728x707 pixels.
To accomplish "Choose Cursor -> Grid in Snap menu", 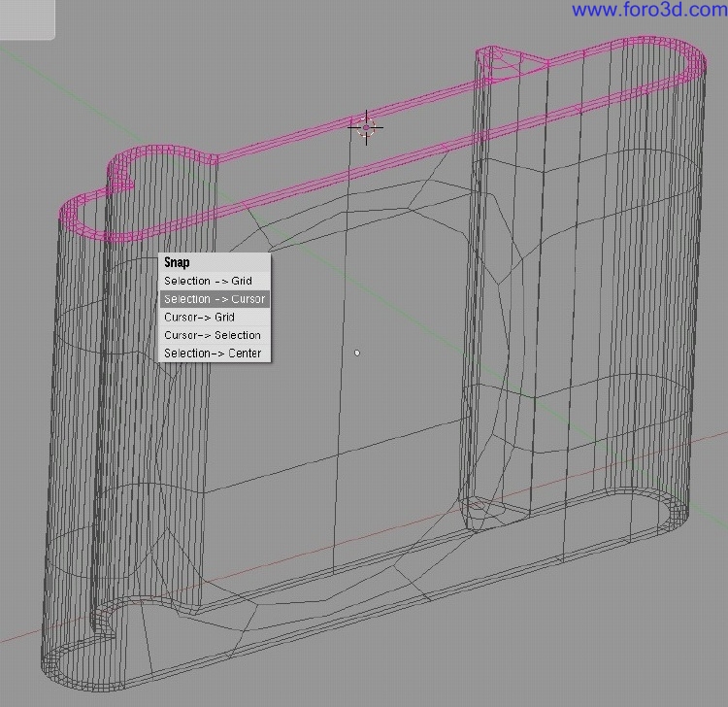I will coord(215,318).
